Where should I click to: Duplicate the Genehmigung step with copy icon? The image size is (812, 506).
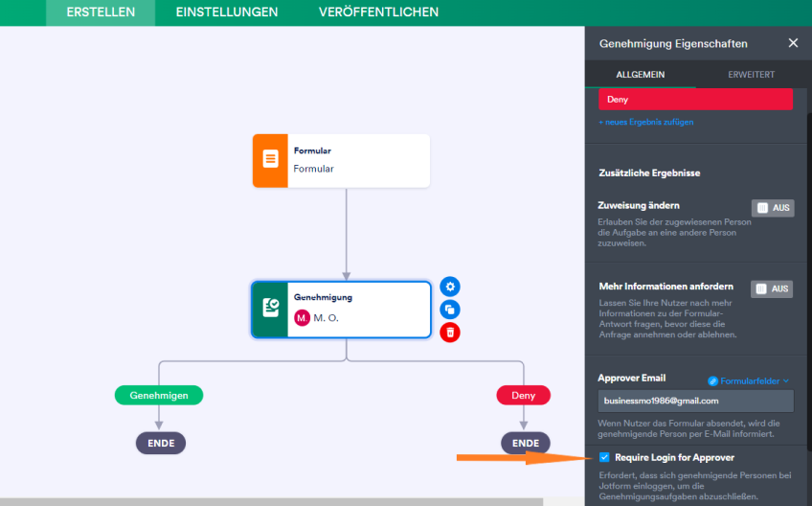[x=450, y=310]
